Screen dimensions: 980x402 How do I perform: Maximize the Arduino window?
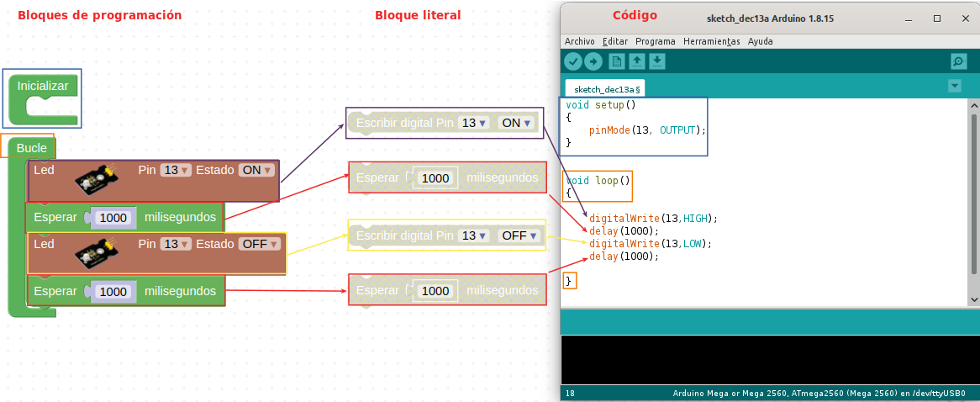pos(937,19)
